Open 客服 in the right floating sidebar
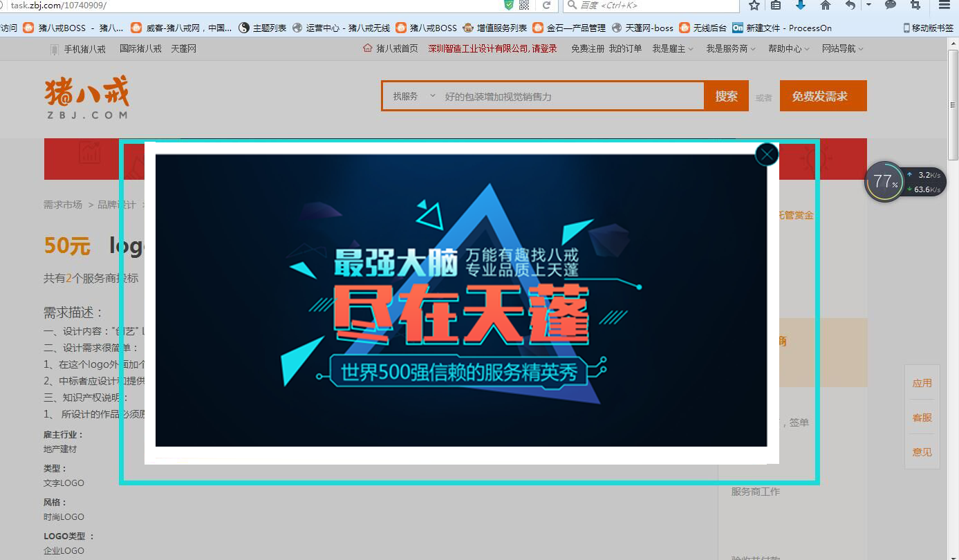959x560 pixels. pos(922,418)
